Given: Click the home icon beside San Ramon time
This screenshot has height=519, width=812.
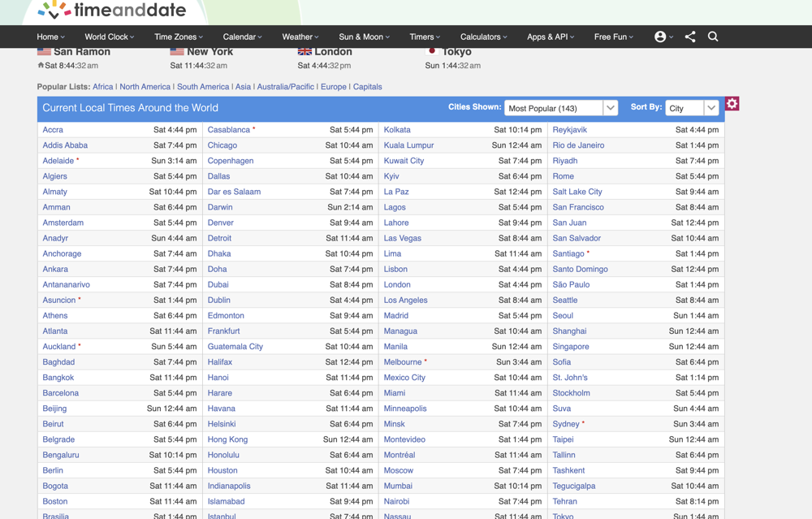Looking at the screenshot, I should click(x=41, y=65).
